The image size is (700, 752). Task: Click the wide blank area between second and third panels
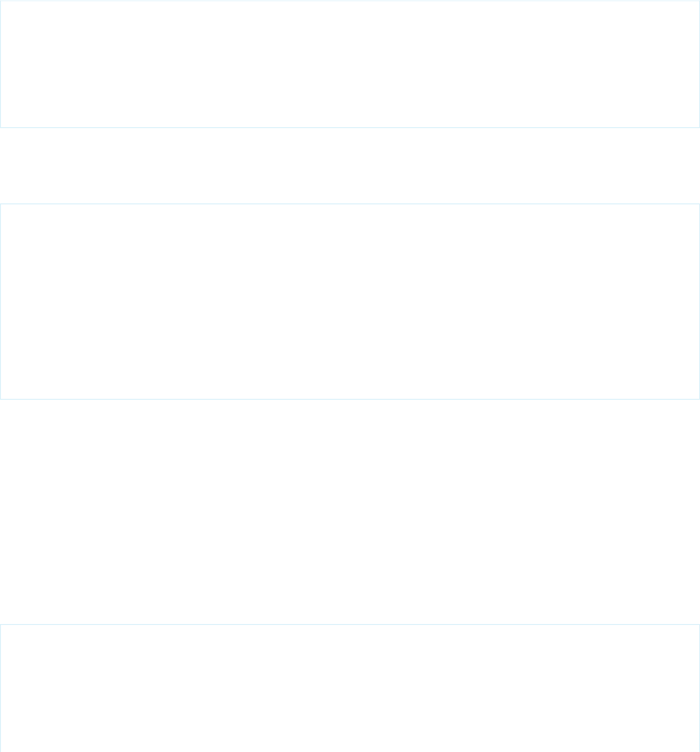pyautogui.click(x=350, y=512)
